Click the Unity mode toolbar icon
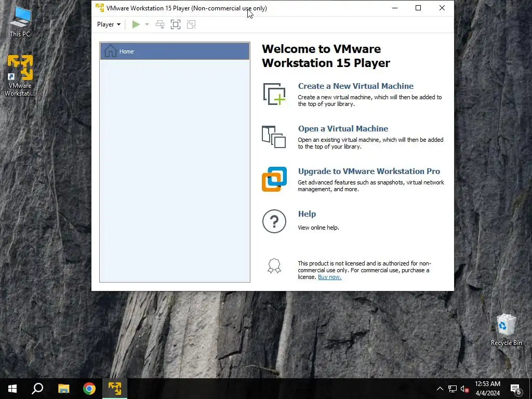 [191, 24]
